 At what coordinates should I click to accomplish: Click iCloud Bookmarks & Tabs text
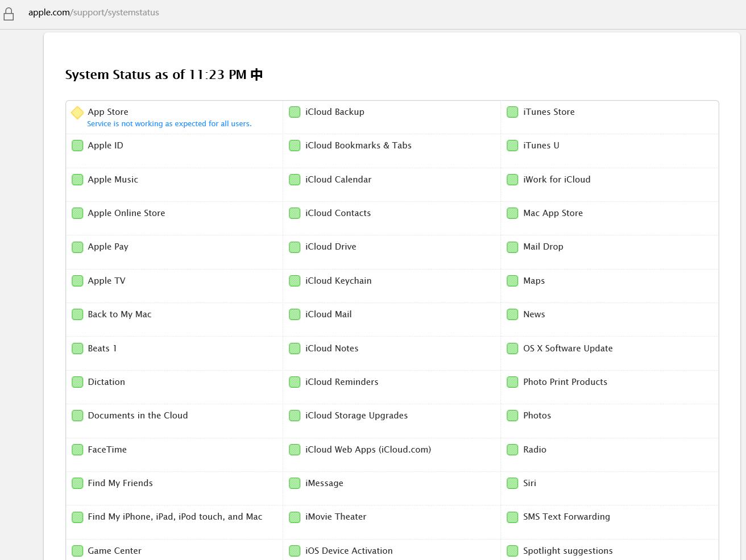pos(358,146)
